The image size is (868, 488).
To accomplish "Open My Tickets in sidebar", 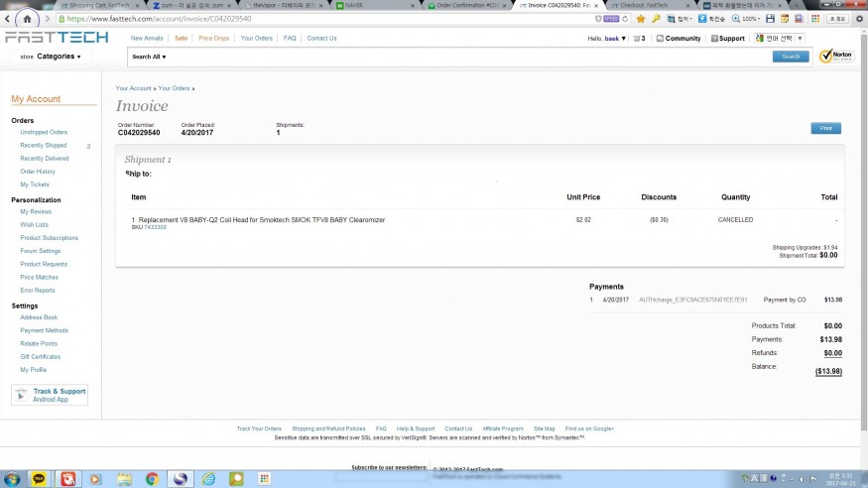I will [x=35, y=184].
